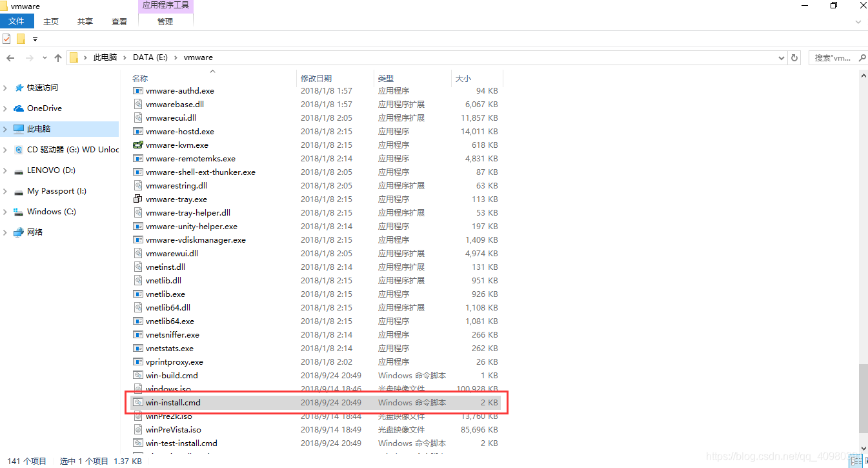The image size is (868, 468).
Task: Expand the Network tree node
Action: [x=5, y=232]
